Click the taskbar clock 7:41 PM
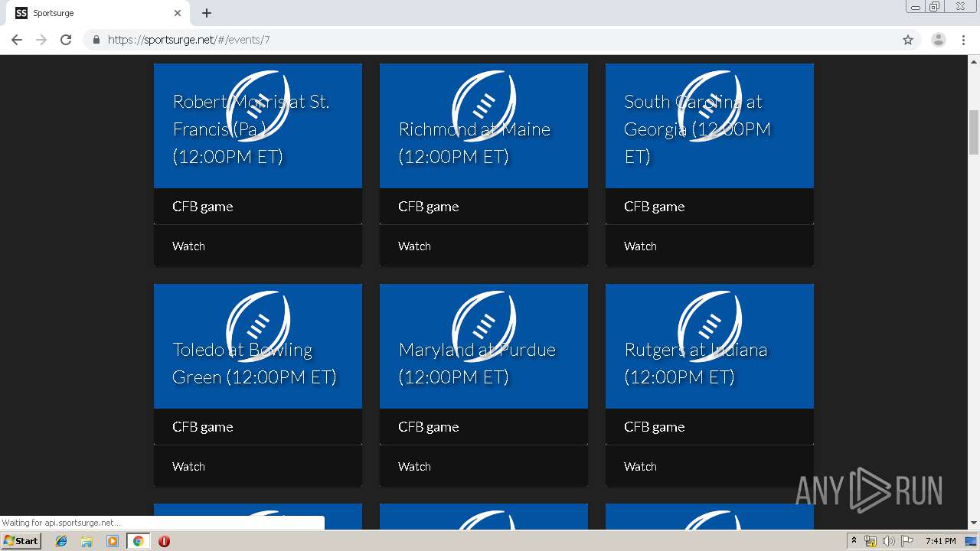The width and height of the screenshot is (980, 551). [940, 541]
